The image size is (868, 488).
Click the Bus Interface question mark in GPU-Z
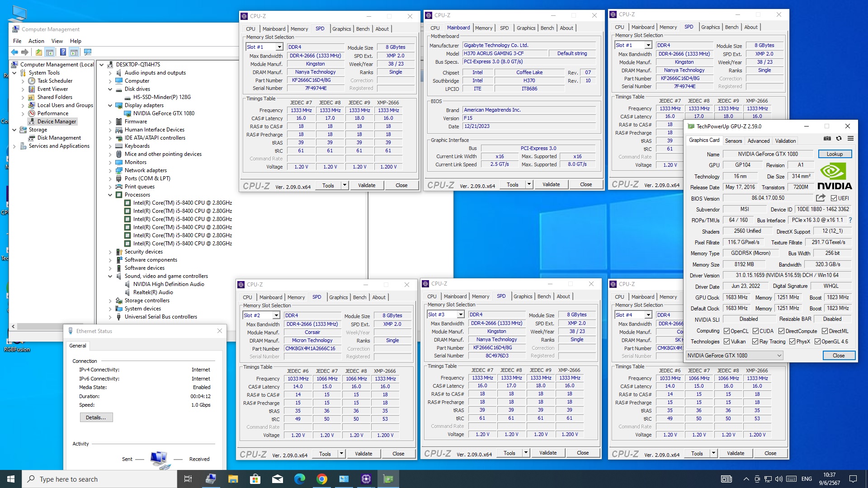pyautogui.click(x=850, y=220)
